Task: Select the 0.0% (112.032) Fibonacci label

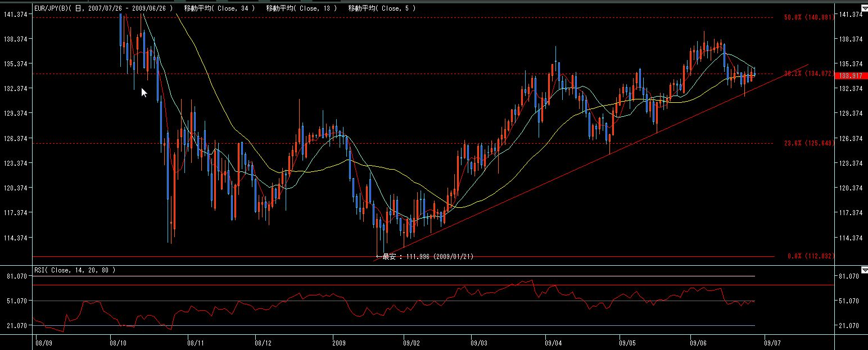Action: coord(811,256)
